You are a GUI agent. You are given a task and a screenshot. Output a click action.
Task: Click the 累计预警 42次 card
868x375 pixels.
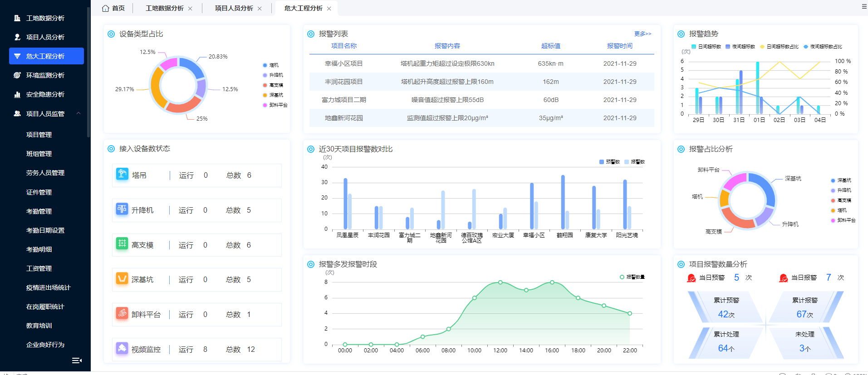click(x=726, y=307)
